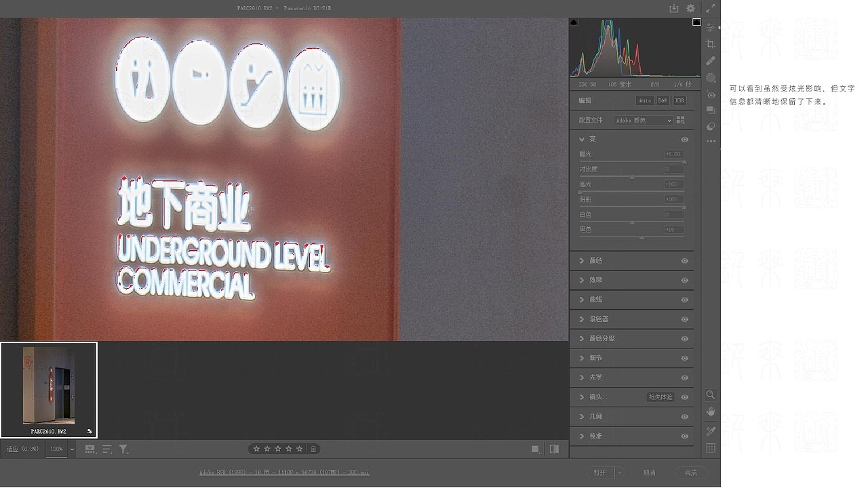Toggle visibility eye of 混色器 panel

[685, 319]
